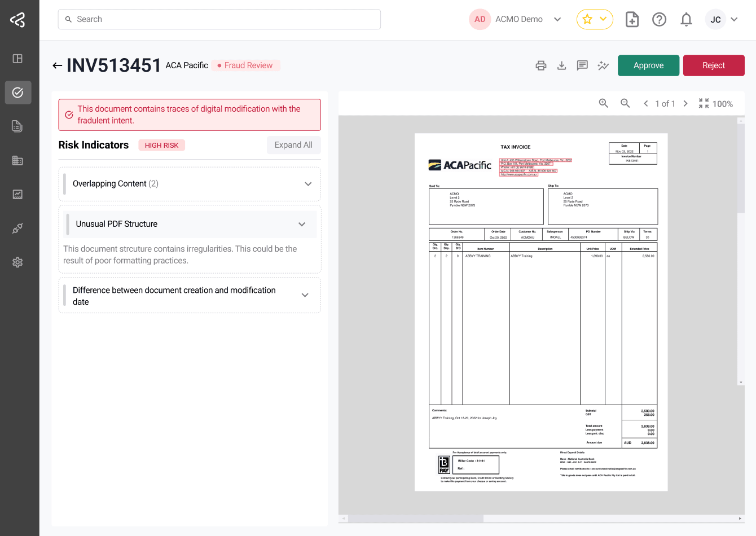The height and width of the screenshot is (536, 756).
Task: Click the invoice page preview
Action: click(541, 312)
